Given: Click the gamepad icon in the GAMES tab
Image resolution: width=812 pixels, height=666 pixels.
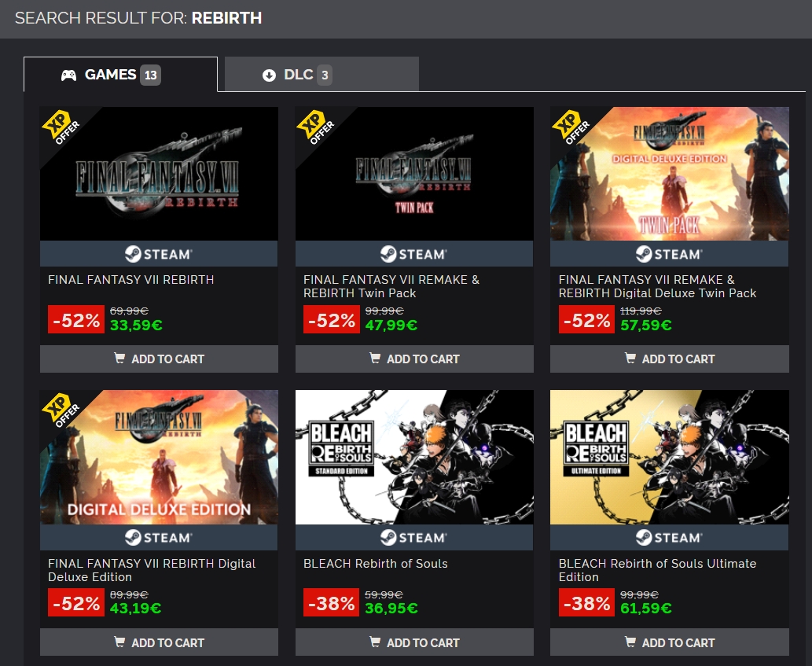Looking at the screenshot, I should 69,75.
